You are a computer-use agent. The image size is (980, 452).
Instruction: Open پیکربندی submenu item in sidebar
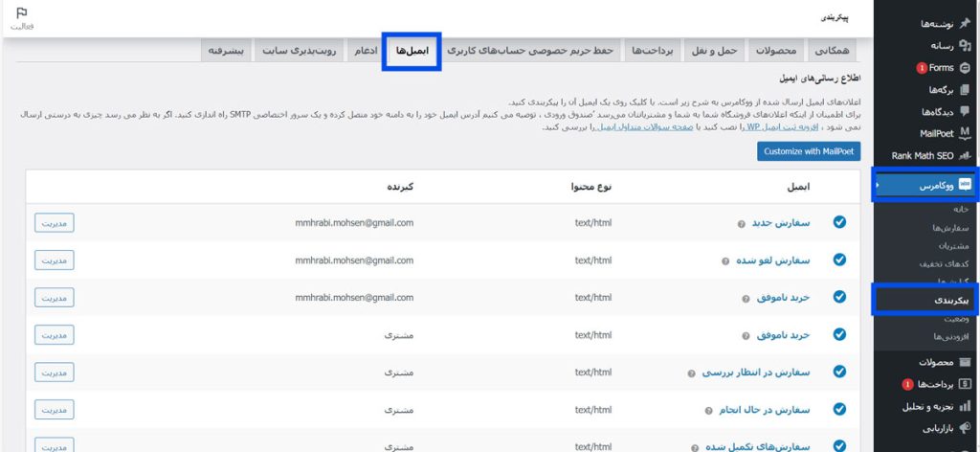click(x=925, y=300)
